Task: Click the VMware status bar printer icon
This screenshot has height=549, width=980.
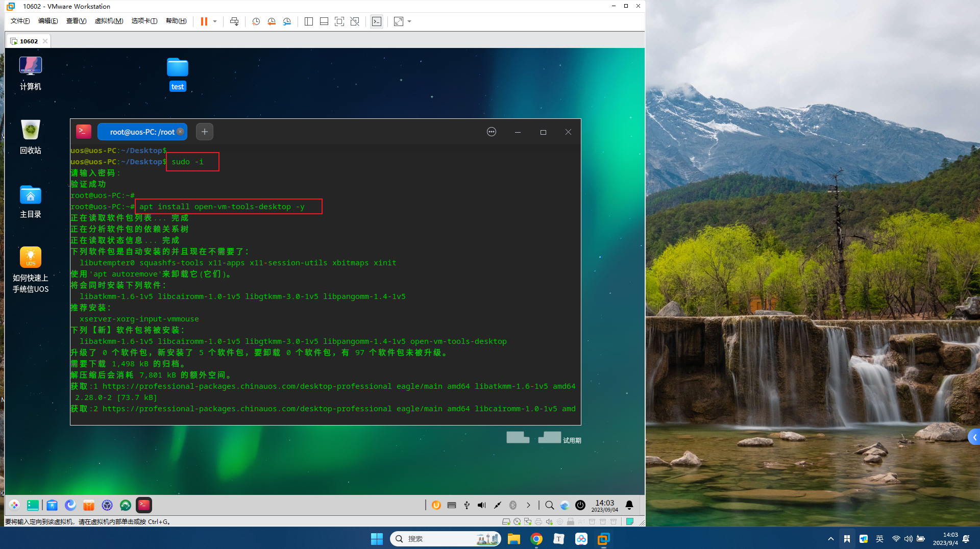Action: [538, 521]
